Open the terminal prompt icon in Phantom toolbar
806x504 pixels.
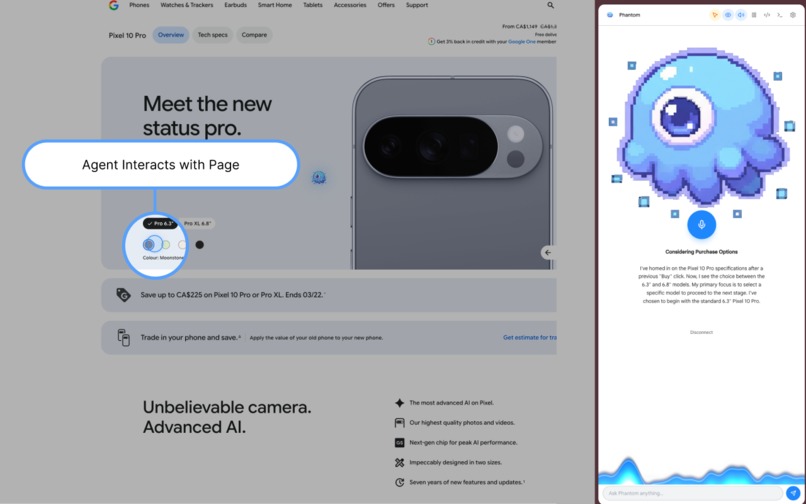point(780,15)
